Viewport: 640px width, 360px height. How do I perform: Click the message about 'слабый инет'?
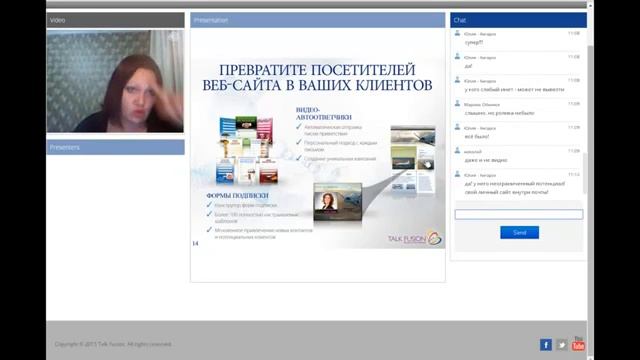(514, 89)
